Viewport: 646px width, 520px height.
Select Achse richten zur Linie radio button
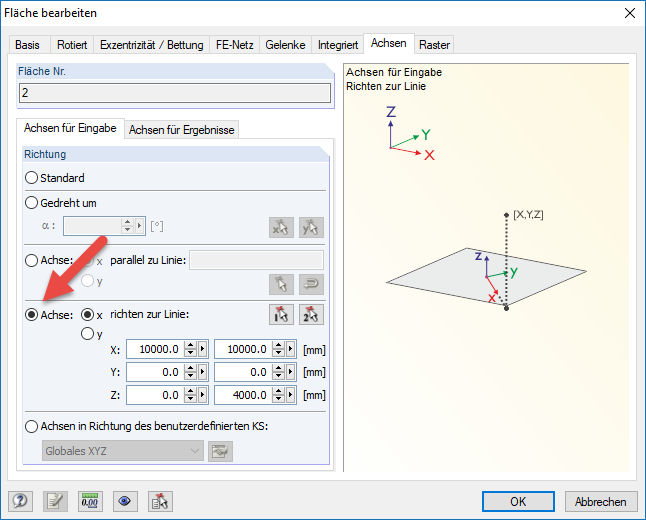pos(31,315)
